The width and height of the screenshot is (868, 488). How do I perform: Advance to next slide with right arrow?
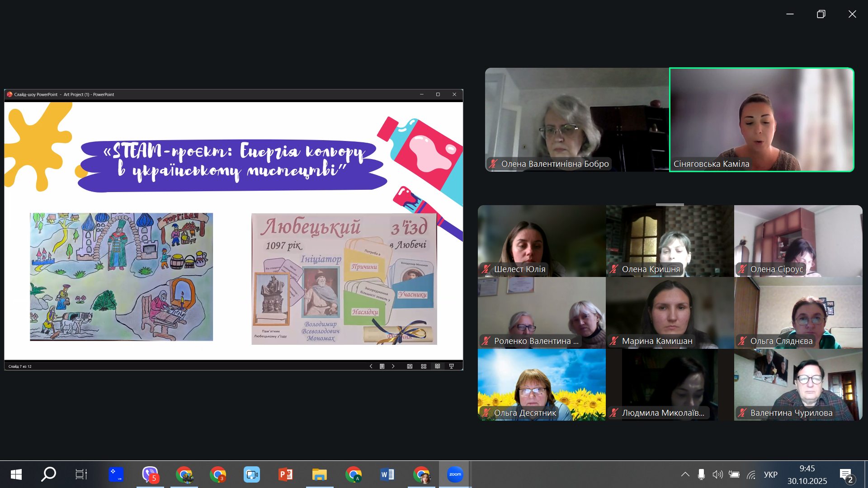point(393,366)
